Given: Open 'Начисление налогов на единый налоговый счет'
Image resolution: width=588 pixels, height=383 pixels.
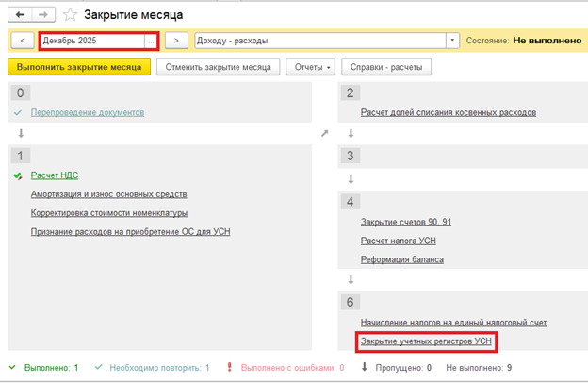Looking at the screenshot, I should coord(454,323).
